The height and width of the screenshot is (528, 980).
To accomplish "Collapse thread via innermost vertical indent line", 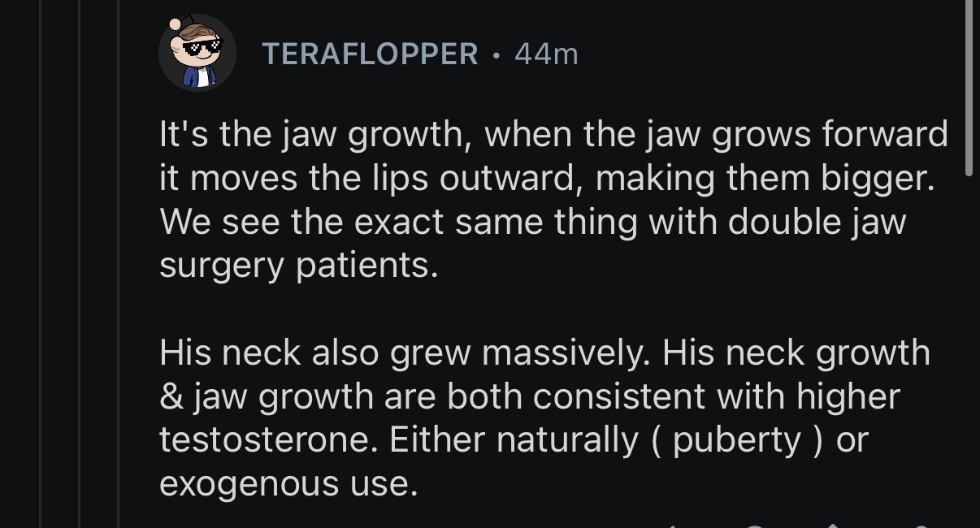I will tap(119, 264).
